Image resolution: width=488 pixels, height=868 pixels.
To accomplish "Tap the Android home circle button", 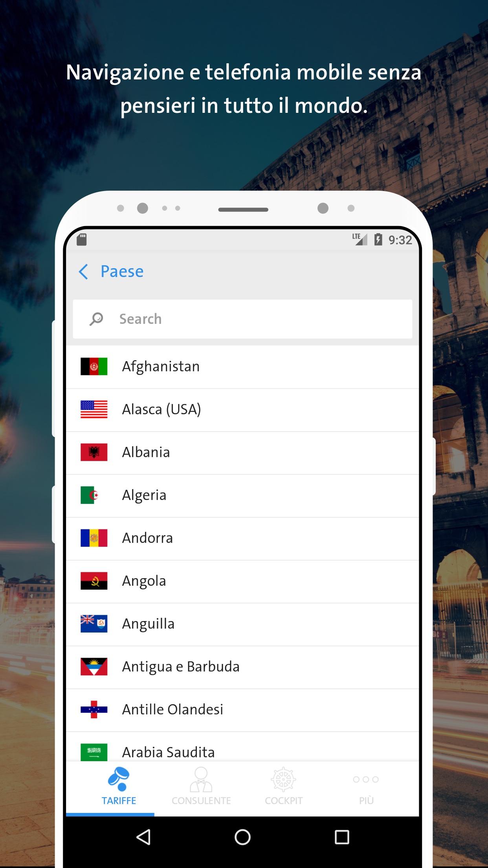I will 242,837.
